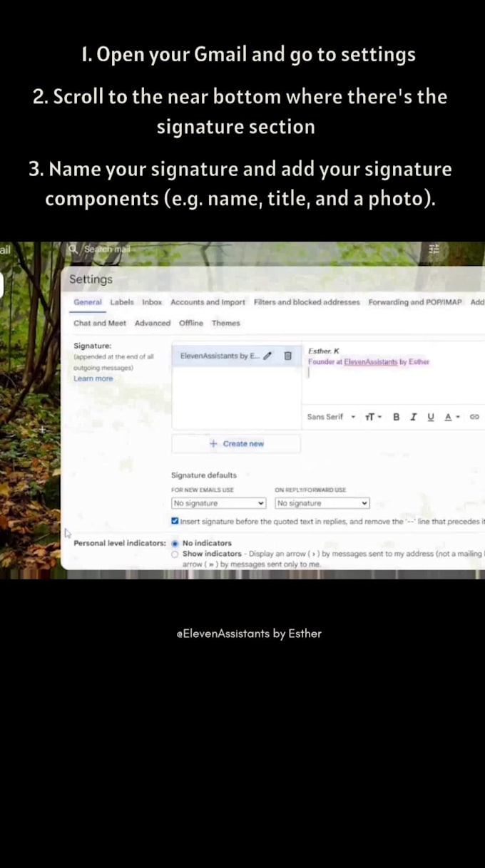
Task: Toggle insert signature before quoted text checkbox
Action: pos(175,521)
